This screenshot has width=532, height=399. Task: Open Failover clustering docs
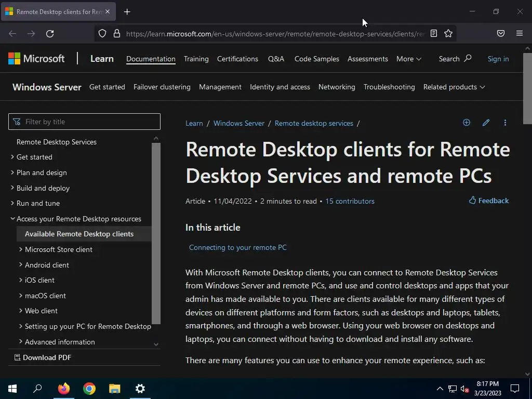pos(162,87)
